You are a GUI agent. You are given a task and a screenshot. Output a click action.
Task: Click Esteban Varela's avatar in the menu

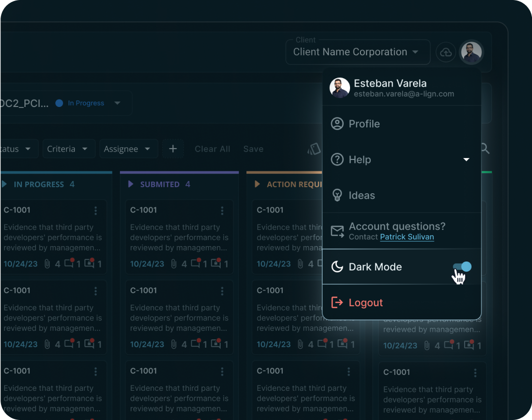340,88
